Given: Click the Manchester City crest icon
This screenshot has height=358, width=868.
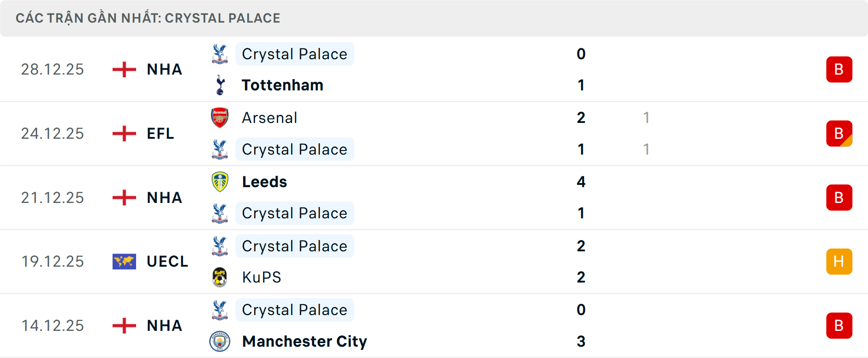Looking at the screenshot, I should 220,341.
